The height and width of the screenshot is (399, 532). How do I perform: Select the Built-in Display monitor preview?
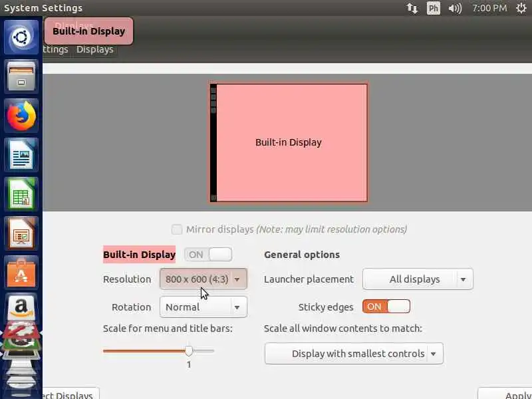click(289, 142)
